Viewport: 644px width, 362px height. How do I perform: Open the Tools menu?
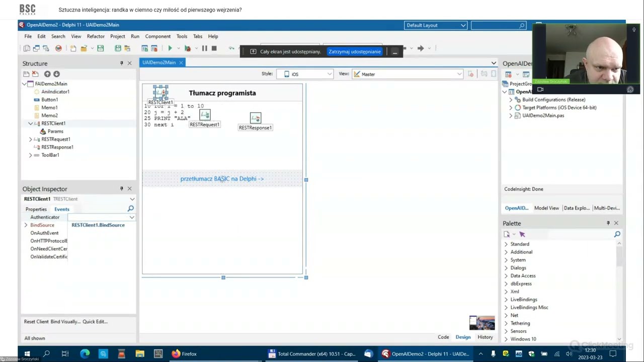[x=182, y=36]
